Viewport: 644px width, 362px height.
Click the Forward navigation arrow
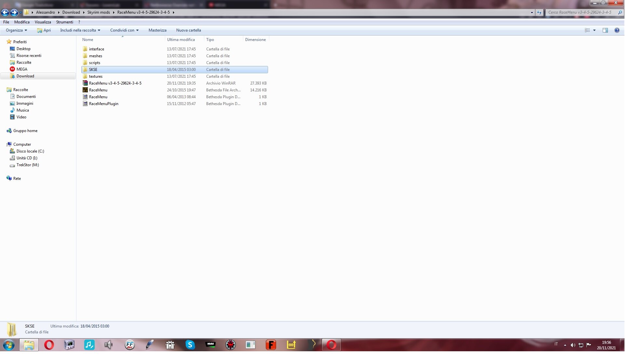pyautogui.click(x=14, y=12)
